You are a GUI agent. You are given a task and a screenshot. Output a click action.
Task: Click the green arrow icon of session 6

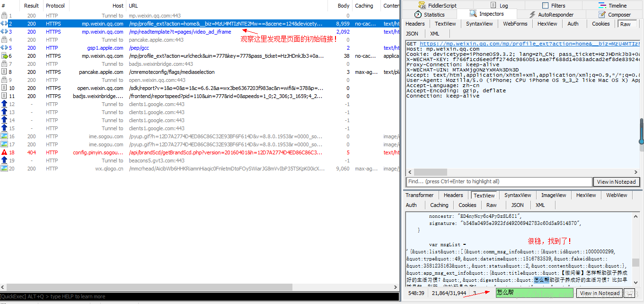[x=4, y=56]
